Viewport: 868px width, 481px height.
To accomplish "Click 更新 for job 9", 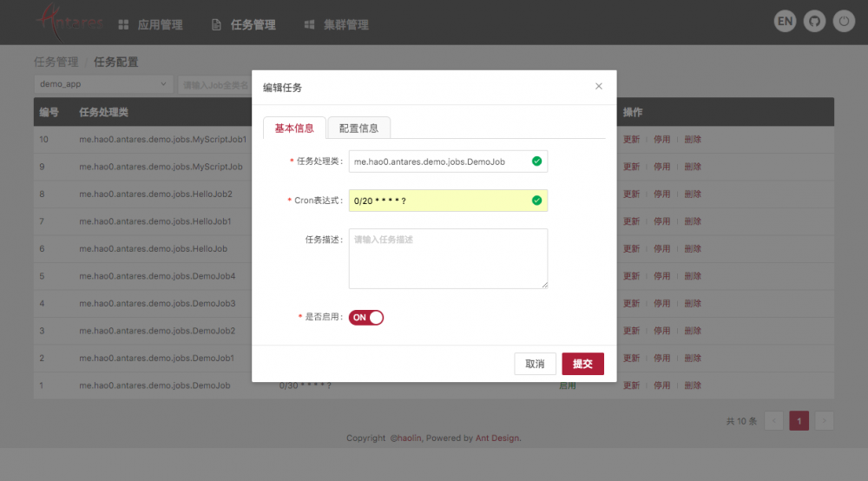I will (631, 167).
